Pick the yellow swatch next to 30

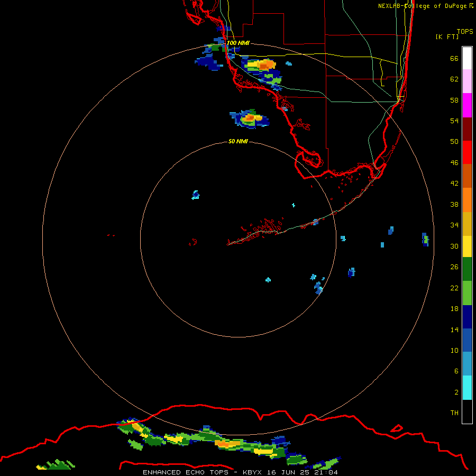pyautogui.click(x=467, y=246)
